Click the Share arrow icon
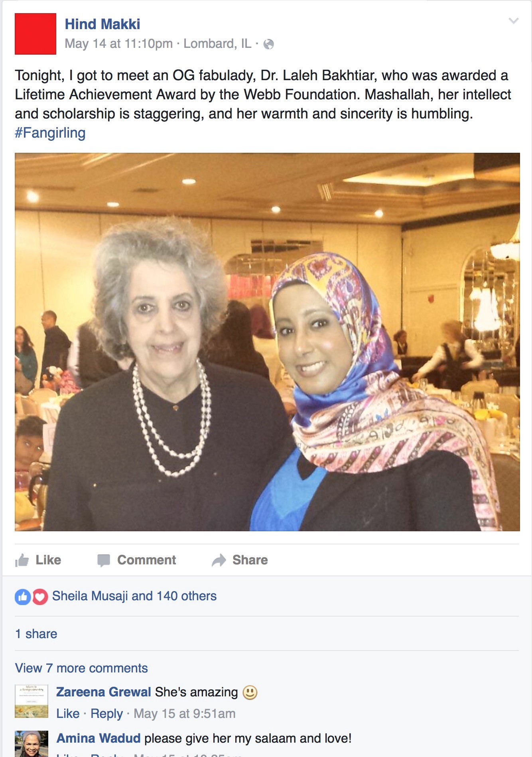This screenshot has height=757, width=532. 219,560
